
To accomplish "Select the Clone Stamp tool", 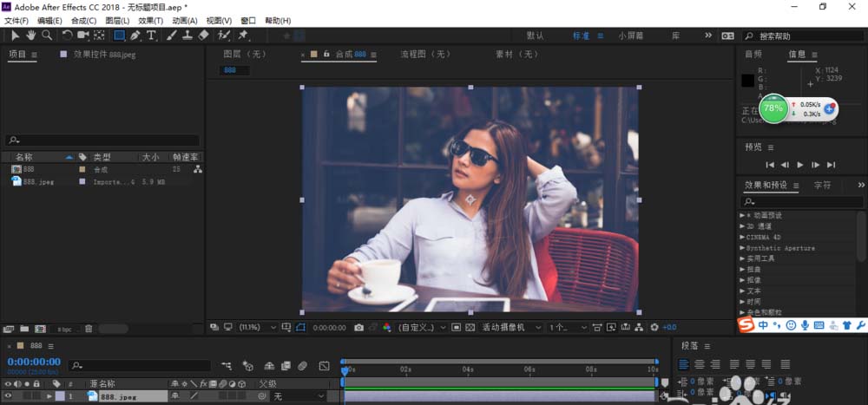I will click(187, 36).
